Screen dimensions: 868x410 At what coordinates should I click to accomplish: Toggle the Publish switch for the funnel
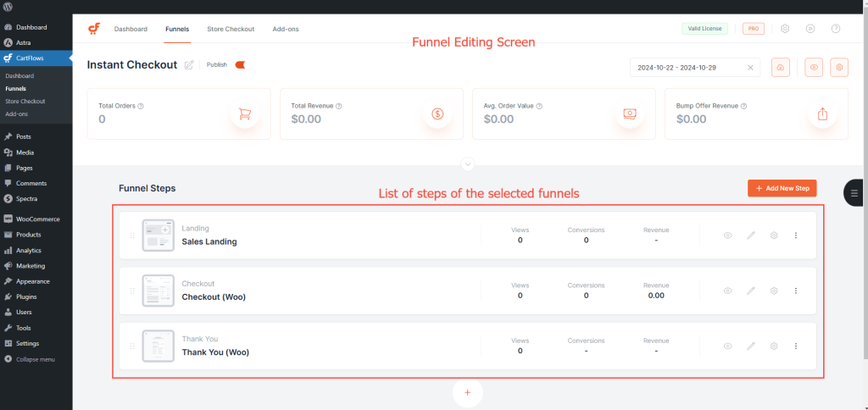(240, 64)
